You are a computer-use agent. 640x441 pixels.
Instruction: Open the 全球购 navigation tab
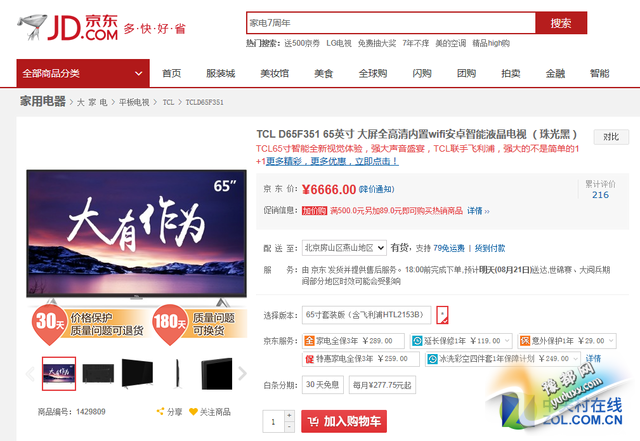point(371,73)
